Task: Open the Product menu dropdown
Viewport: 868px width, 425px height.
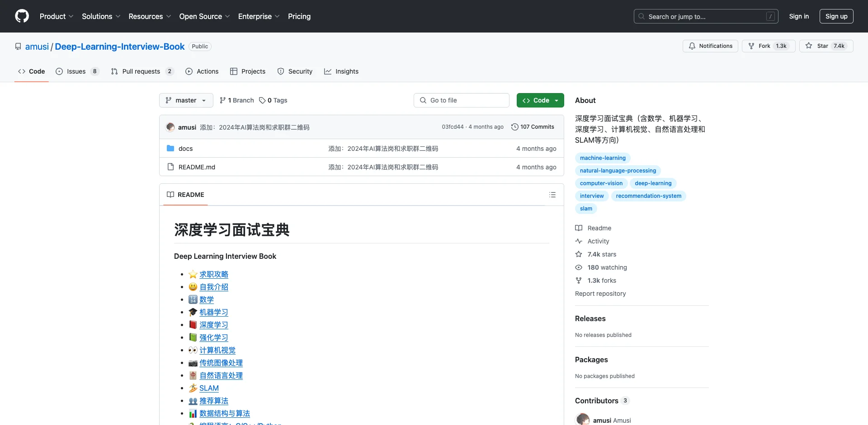Action: click(x=57, y=16)
